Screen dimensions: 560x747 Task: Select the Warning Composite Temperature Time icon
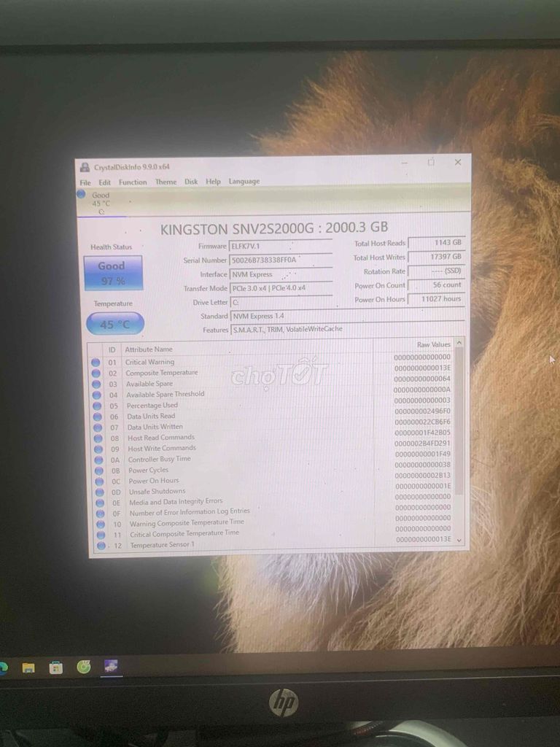tap(101, 524)
